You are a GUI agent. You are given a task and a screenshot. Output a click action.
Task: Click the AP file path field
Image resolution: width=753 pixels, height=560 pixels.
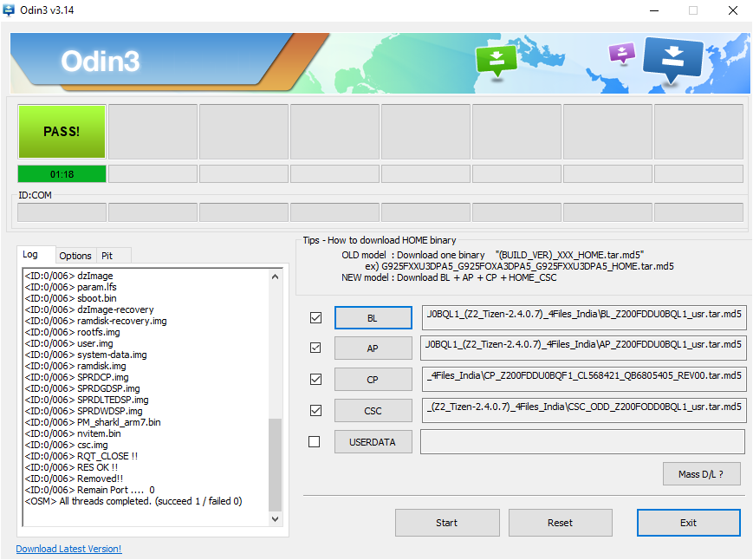click(x=583, y=348)
